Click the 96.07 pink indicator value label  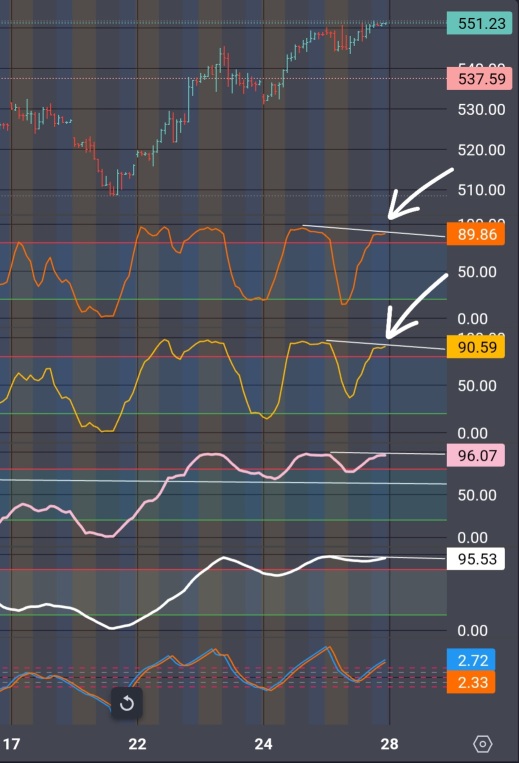[x=475, y=455]
